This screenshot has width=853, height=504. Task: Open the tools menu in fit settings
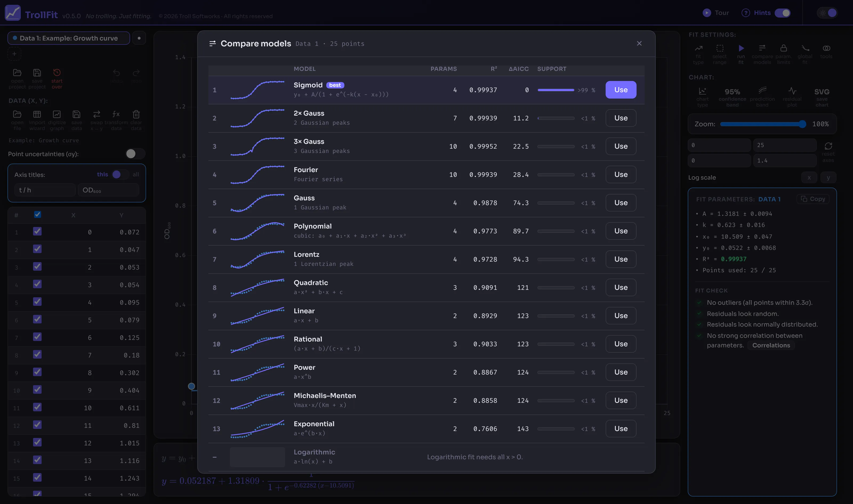tap(826, 48)
